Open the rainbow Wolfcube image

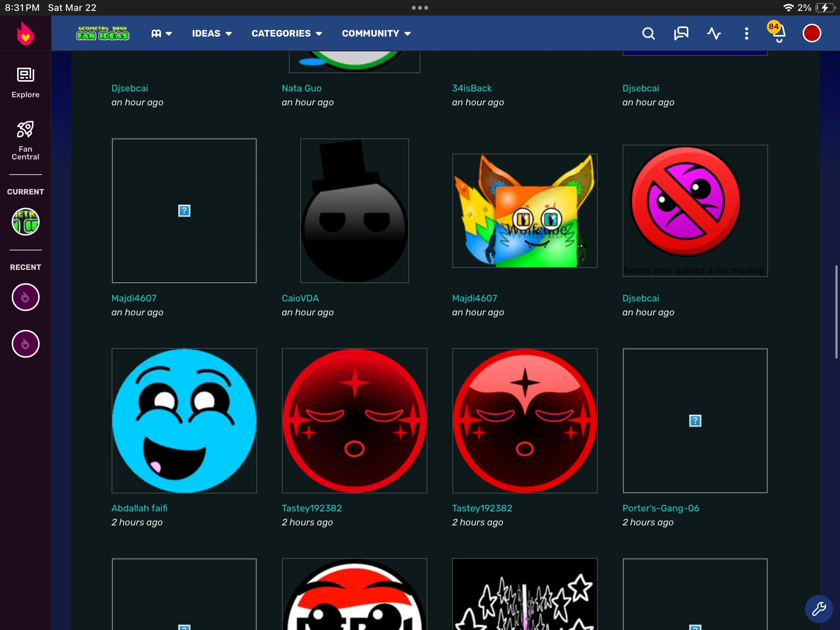pyautogui.click(x=525, y=211)
